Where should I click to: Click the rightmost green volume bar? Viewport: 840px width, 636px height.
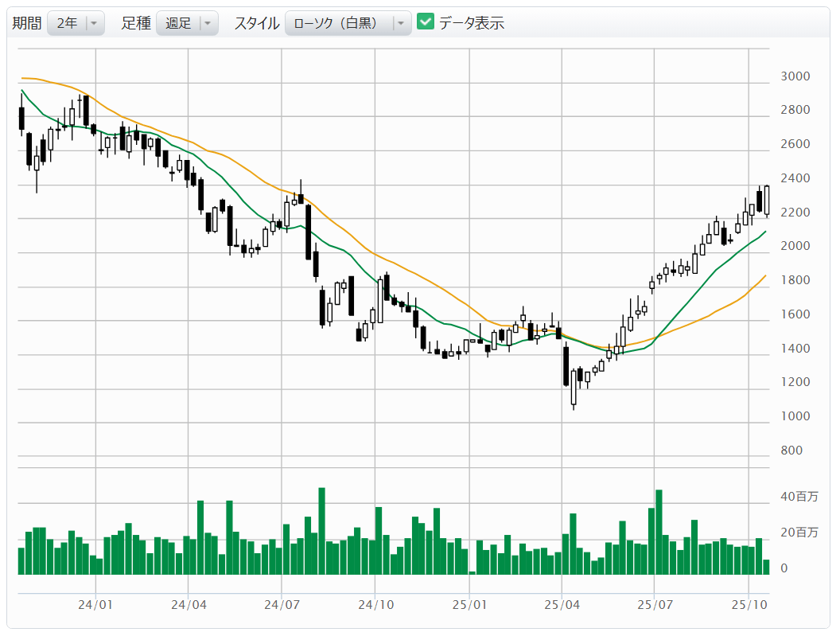coord(766,567)
